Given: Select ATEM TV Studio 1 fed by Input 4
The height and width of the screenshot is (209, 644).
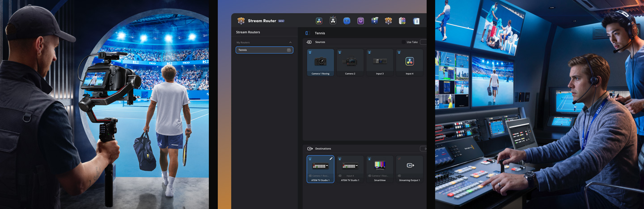Looking at the screenshot, I should (350, 169).
